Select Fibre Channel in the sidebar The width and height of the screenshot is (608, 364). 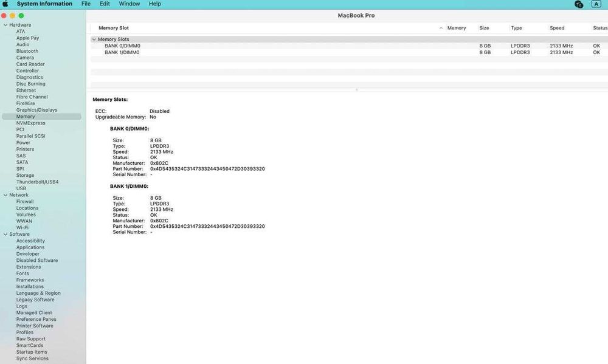click(x=32, y=97)
